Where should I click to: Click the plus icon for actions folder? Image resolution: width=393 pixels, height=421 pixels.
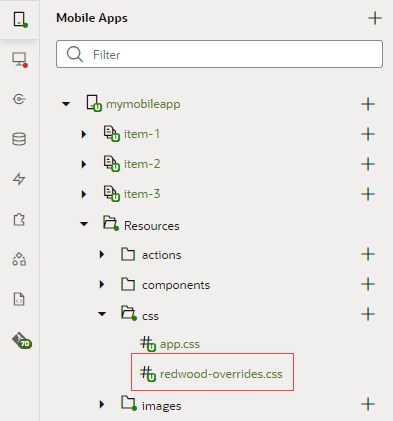pos(368,254)
